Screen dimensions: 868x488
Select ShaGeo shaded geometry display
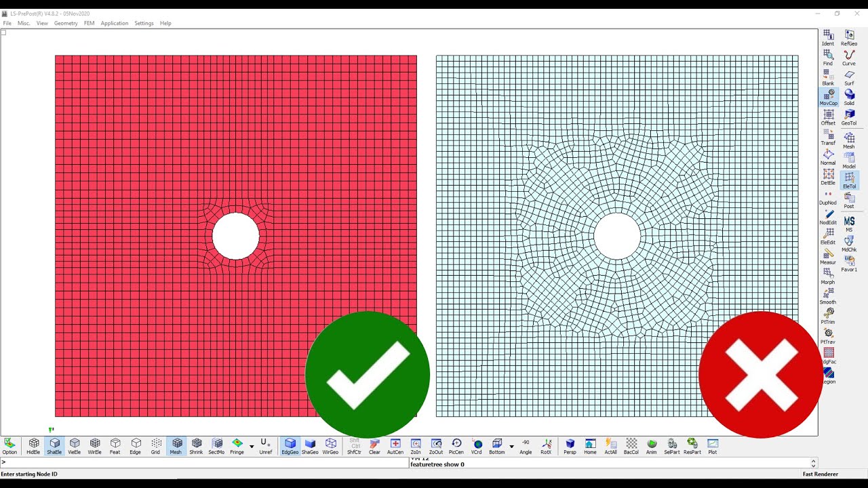[x=310, y=446]
